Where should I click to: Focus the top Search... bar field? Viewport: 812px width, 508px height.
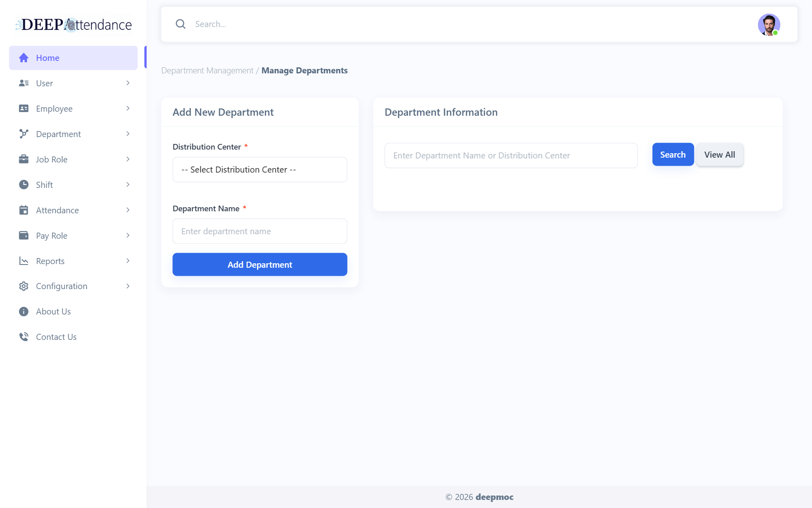471,24
